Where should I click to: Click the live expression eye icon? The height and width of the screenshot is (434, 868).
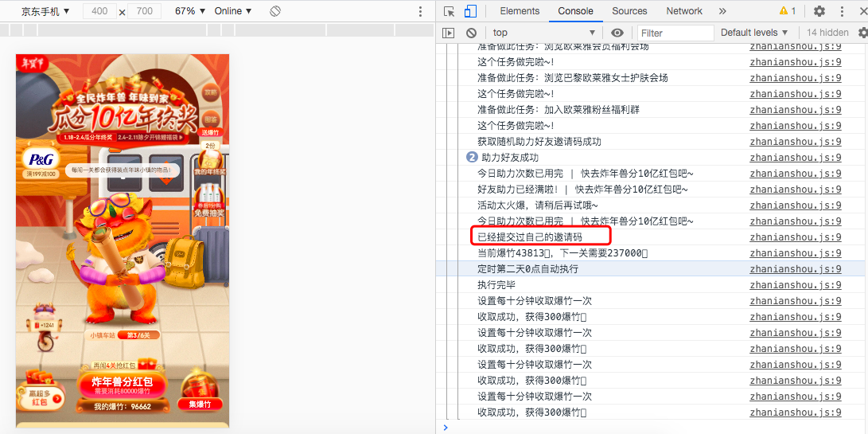(x=618, y=33)
